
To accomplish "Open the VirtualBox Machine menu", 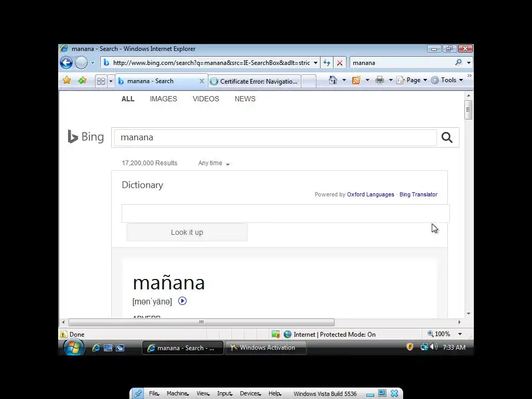I will point(178,393).
